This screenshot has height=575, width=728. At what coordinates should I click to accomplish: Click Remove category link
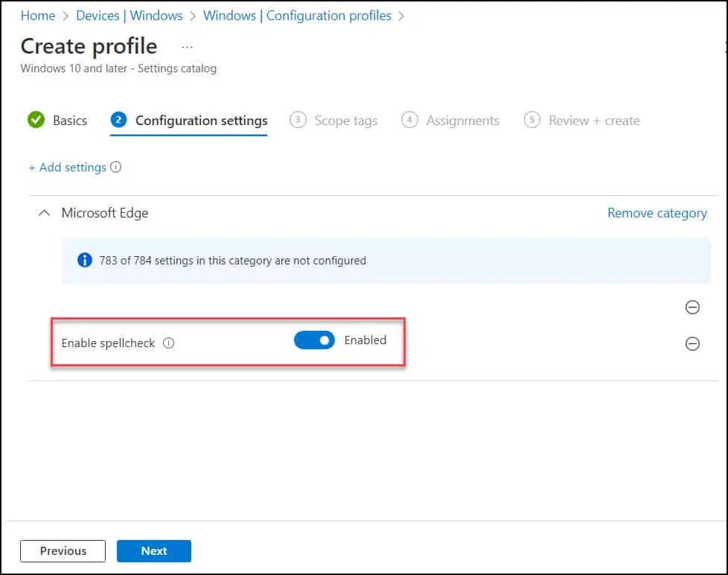click(x=657, y=213)
